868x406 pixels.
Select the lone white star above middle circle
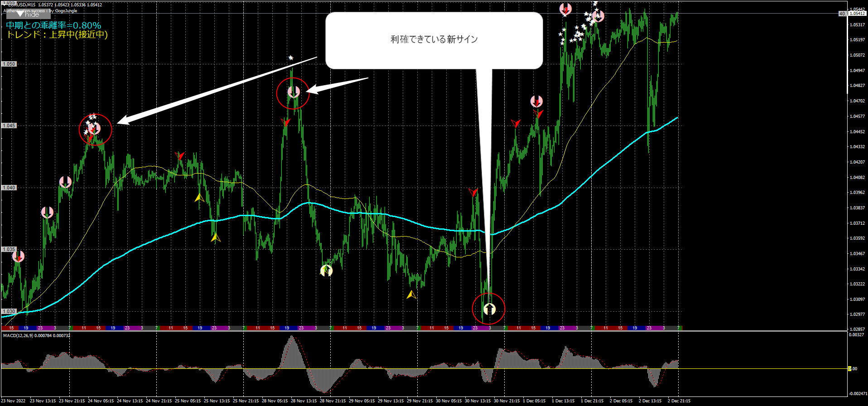click(x=291, y=58)
